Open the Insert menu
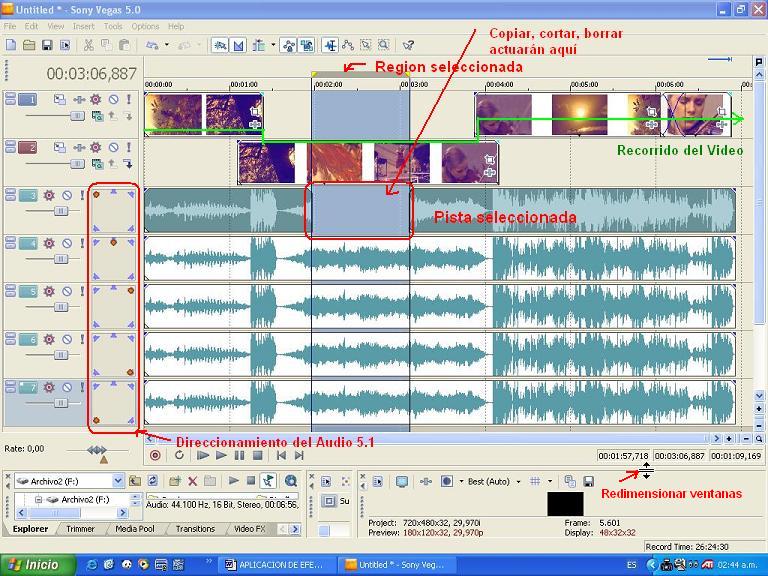This screenshot has width=768, height=576. click(x=84, y=26)
